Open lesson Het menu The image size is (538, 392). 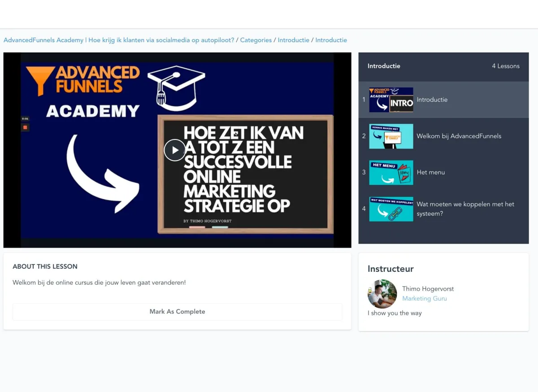coord(431,172)
